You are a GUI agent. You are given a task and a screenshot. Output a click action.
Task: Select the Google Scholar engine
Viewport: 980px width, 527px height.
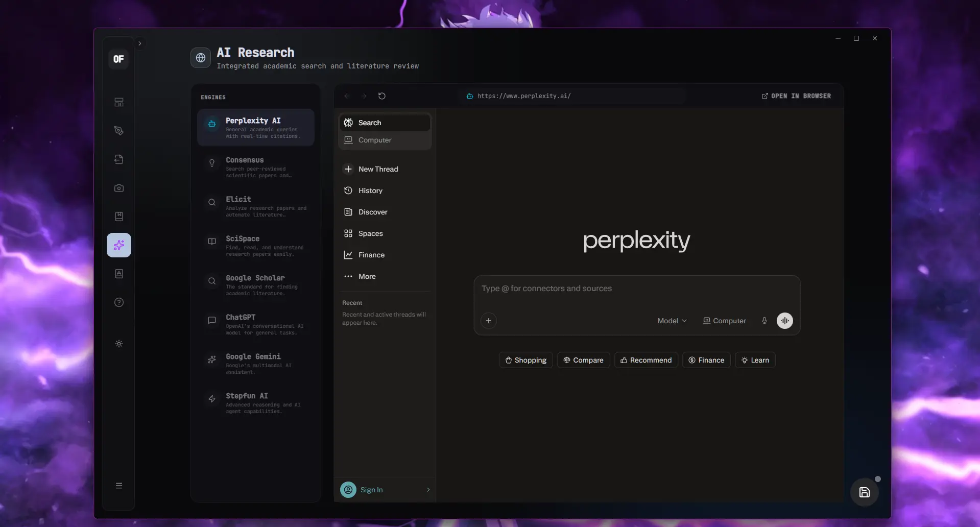point(256,285)
